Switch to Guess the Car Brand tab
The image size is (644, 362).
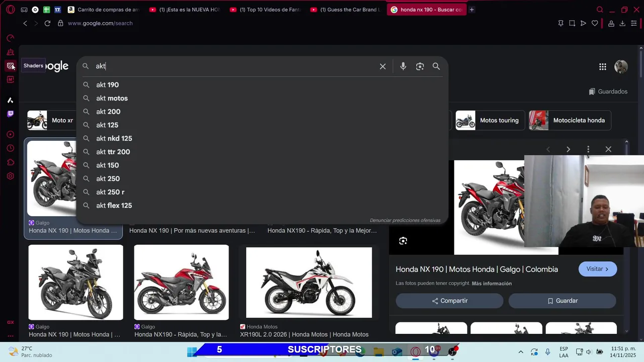pos(345,10)
